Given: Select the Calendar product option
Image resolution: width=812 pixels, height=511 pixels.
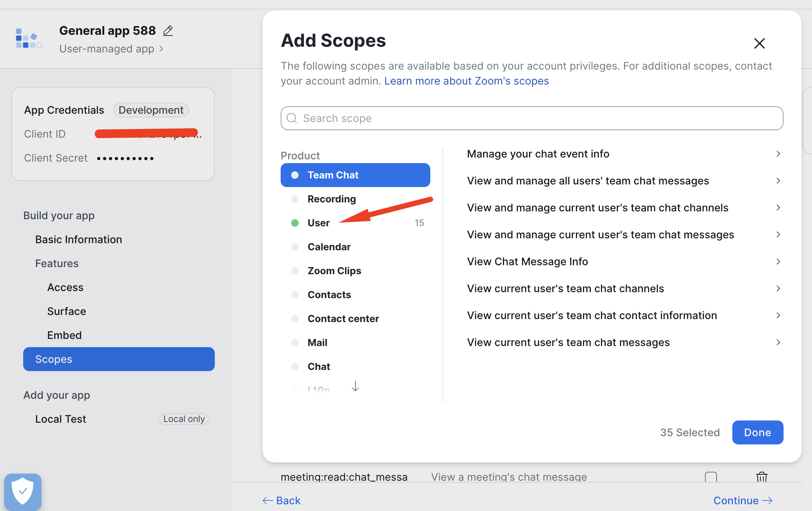Looking at the screenshot, I should coord(329,247).
